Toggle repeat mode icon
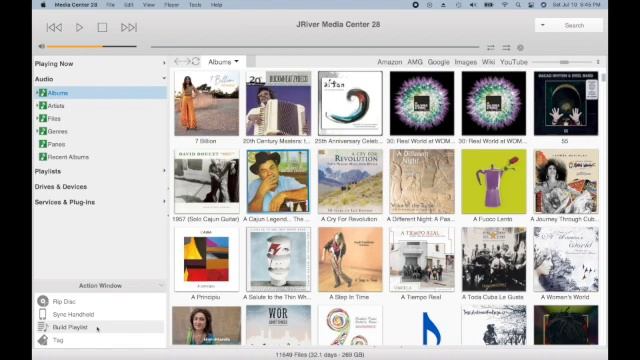 (x=491, y=48)
